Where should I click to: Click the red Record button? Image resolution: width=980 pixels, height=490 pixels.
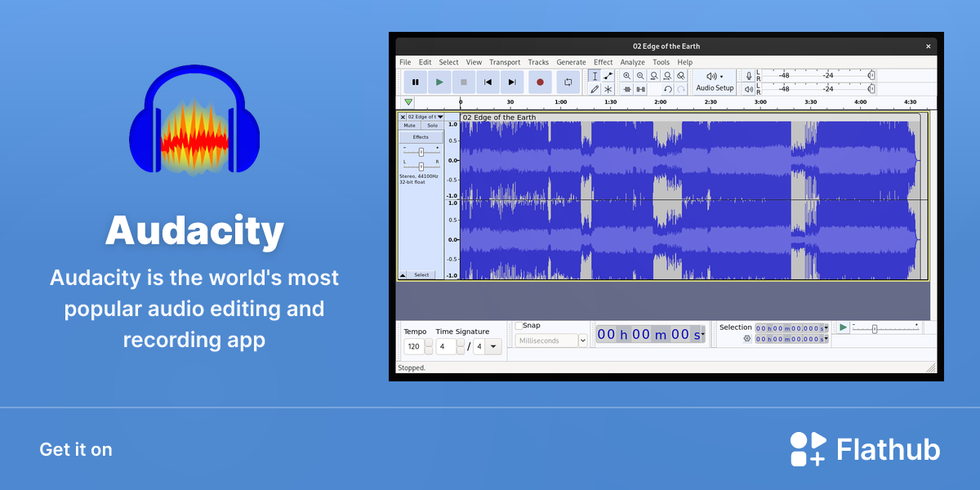pos(540,82)
